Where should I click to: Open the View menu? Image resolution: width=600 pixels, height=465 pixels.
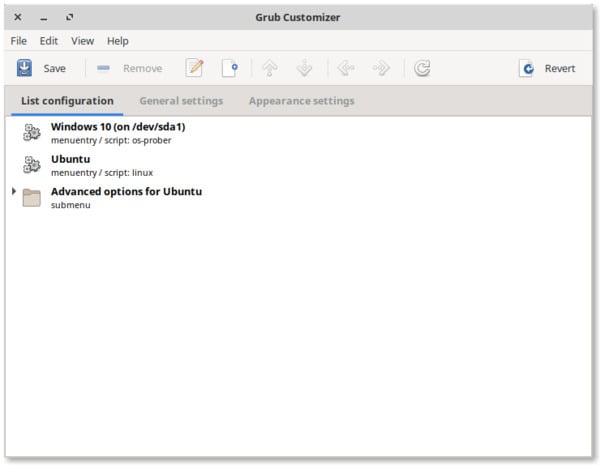click(x=82, y=41)
